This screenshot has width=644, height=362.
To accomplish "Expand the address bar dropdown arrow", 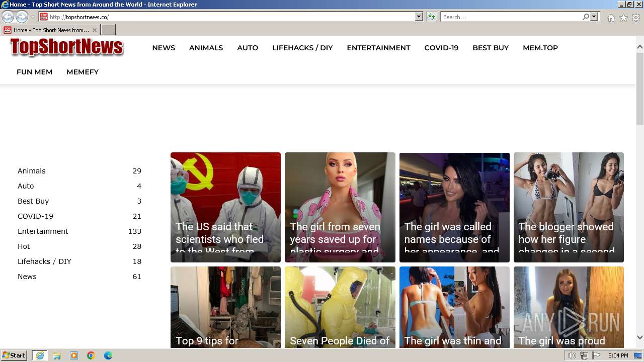I will (x=419, y=17).
